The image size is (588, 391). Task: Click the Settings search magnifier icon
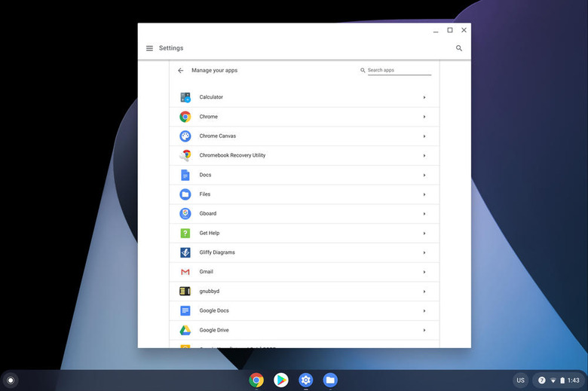(x=459, y=48)
